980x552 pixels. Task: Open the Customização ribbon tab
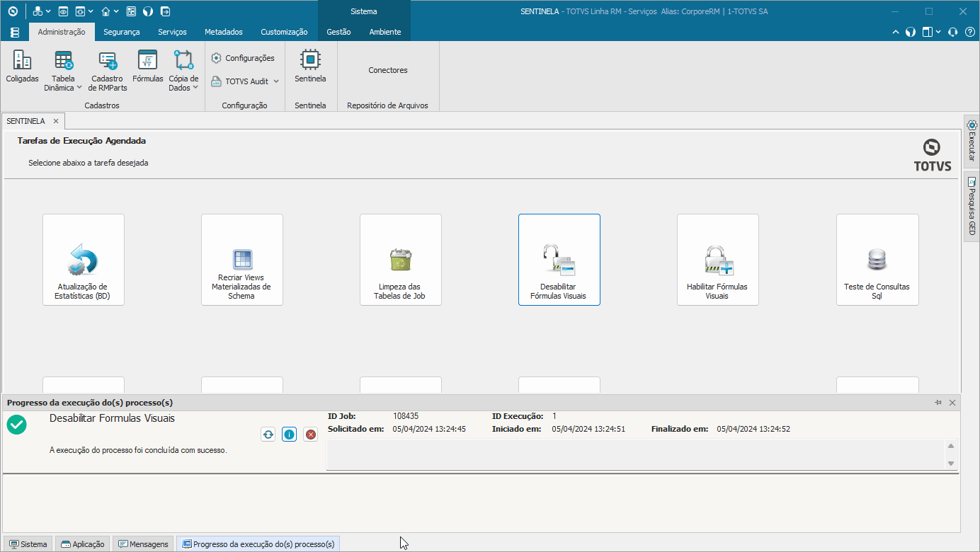[x=284, y=32]
